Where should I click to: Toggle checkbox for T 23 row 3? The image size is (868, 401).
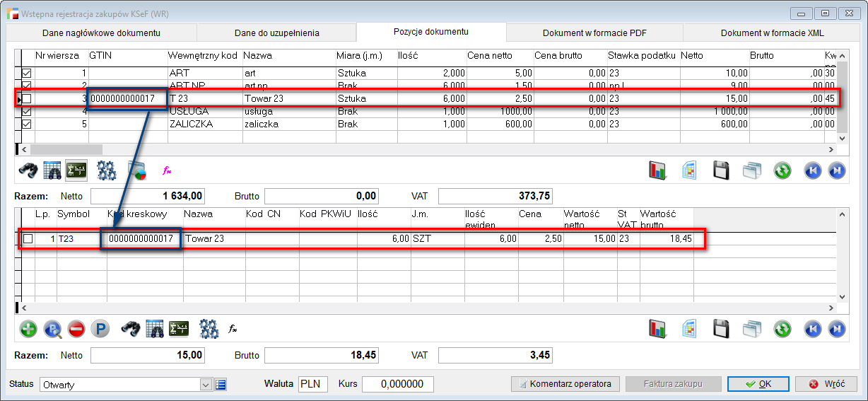[28, 98]
